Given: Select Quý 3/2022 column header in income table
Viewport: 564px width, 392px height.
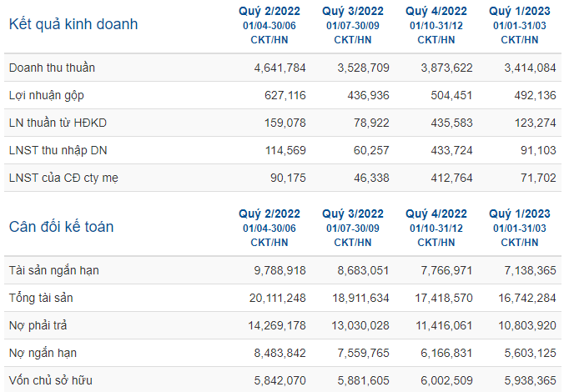Looking at the screenshot, I should 353,11.
